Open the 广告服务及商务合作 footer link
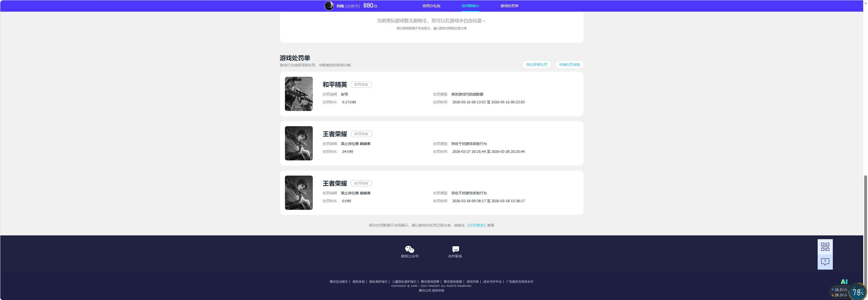 tap(520, 282)
